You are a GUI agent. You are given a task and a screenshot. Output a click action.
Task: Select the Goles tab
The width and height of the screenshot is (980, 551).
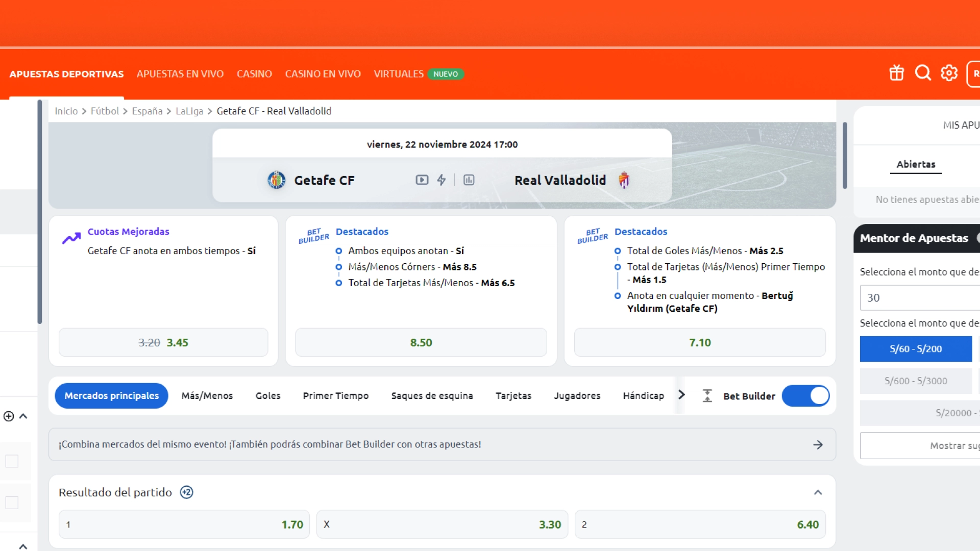point(268,396)
